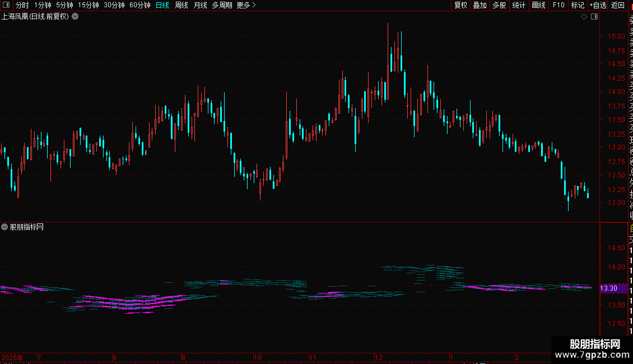Viewport: 633px width, 364px height.
Task: Toggle the panel icon at top-left corner
Action: [6, 5]
